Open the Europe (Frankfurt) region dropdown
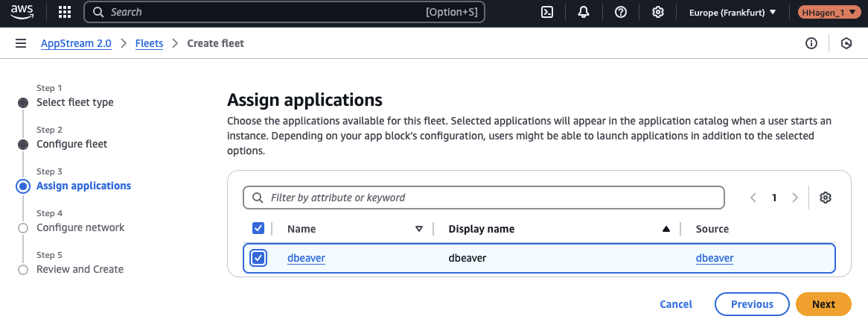868x325 pixels. pos(733,12)
